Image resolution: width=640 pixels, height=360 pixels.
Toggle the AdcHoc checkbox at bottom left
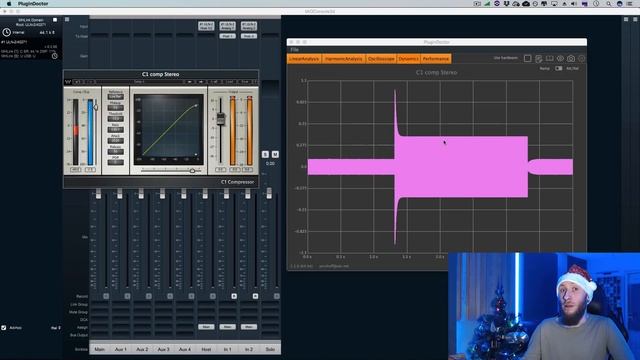[x=4, y=327]
